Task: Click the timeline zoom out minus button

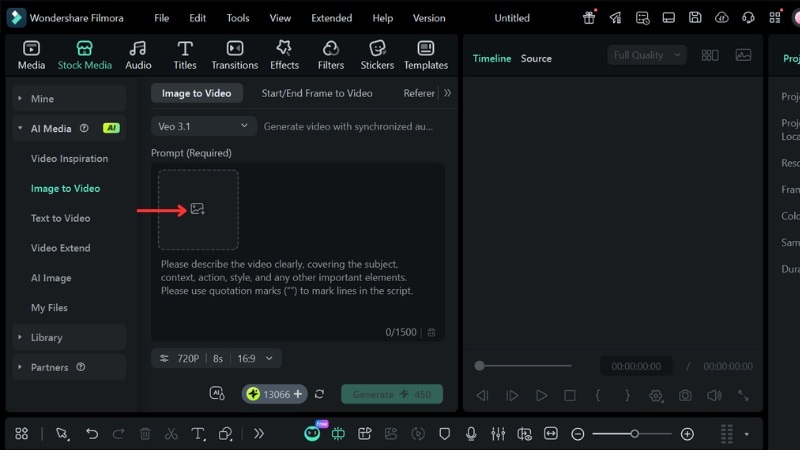Action: (578, 434)
